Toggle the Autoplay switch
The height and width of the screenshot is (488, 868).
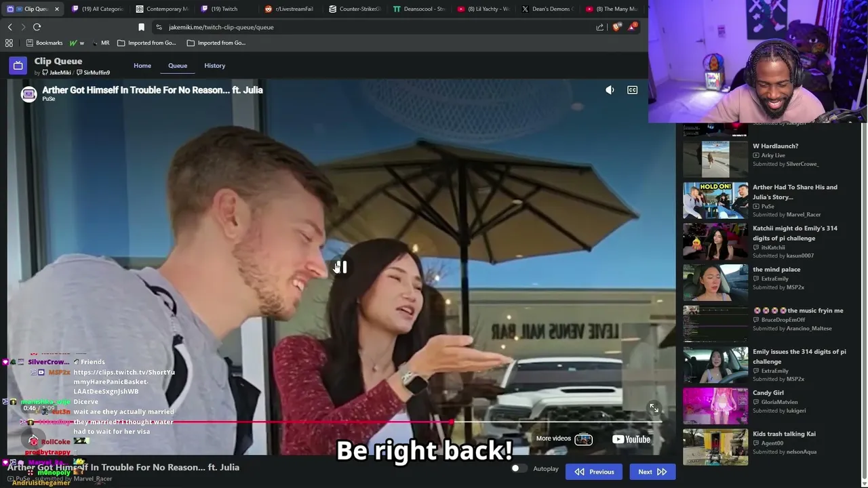point(518,468)
